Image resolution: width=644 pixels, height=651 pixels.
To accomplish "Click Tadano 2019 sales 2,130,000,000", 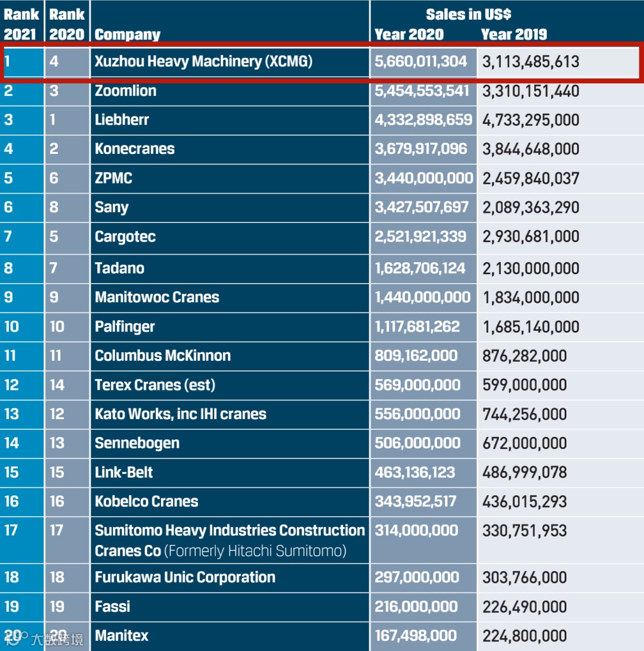I will (x=531, y=269).
